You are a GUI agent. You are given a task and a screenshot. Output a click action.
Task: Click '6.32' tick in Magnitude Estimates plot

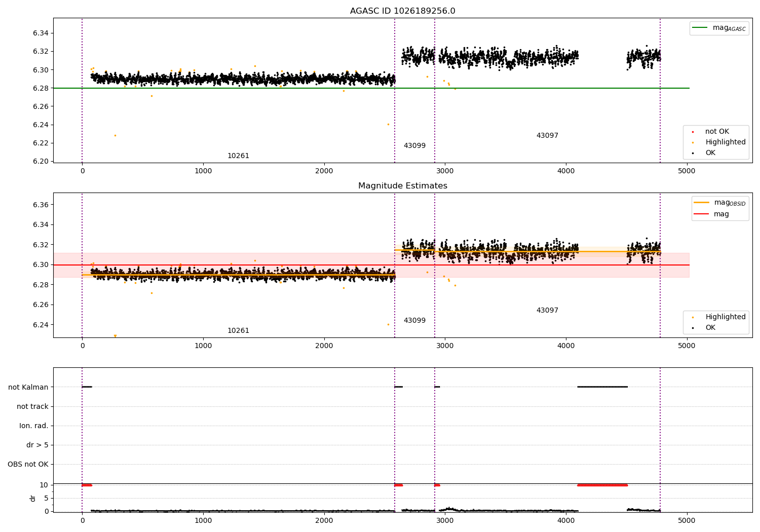tap(41, 245)
